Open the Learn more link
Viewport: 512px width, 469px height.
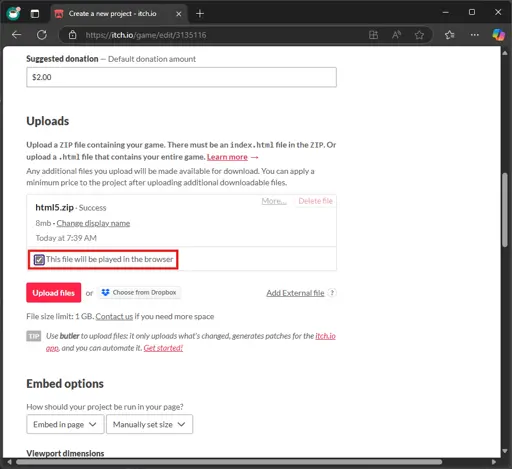coord(227,157)
